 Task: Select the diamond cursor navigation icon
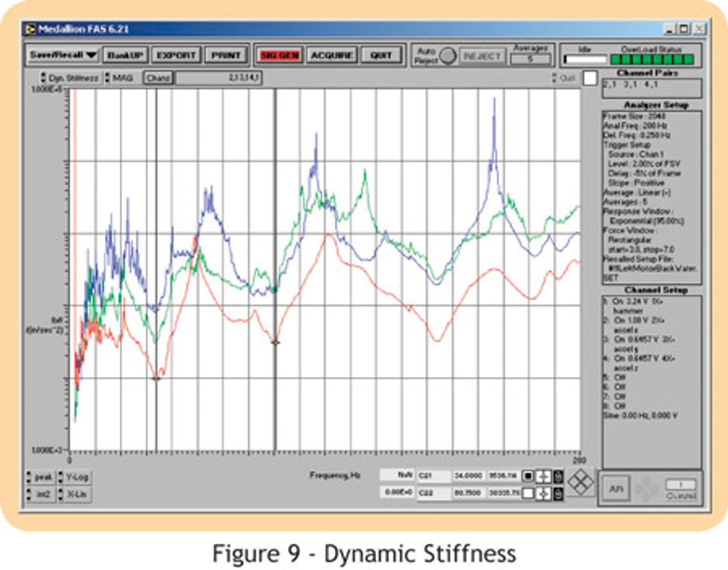(x=581, y=482)
